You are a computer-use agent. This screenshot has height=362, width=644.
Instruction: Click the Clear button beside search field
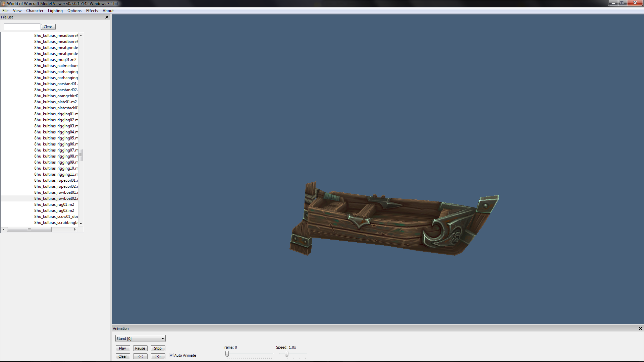pos(48,27)
